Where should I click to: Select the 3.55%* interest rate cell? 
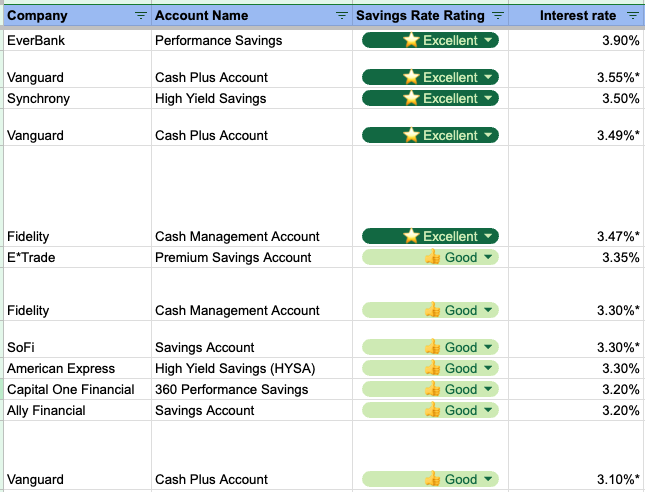click(577, 69)
